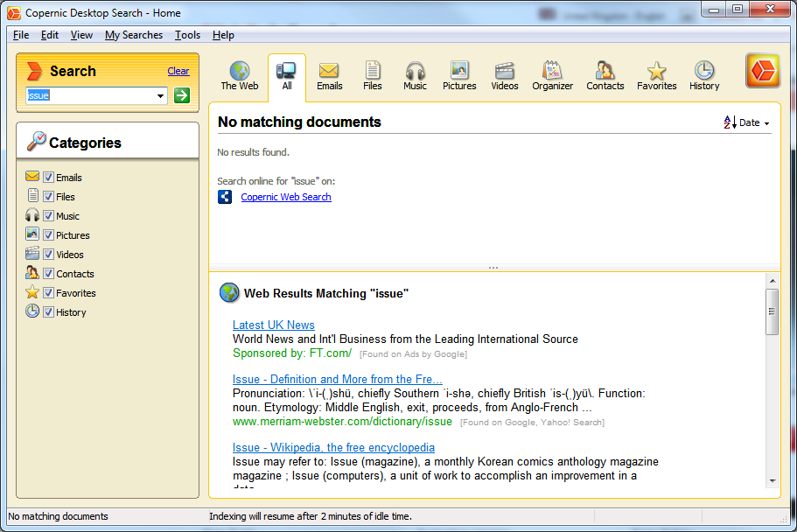The width and height of the screenshot is (797, 532).
Task: Disable the Videos category checkbox
Action: pos(48,255)
